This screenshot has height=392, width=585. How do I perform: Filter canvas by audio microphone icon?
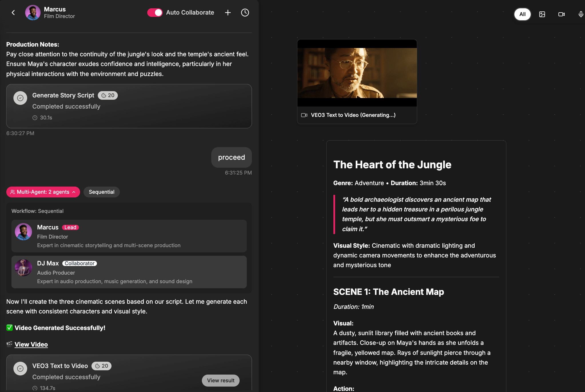[580, 14]
